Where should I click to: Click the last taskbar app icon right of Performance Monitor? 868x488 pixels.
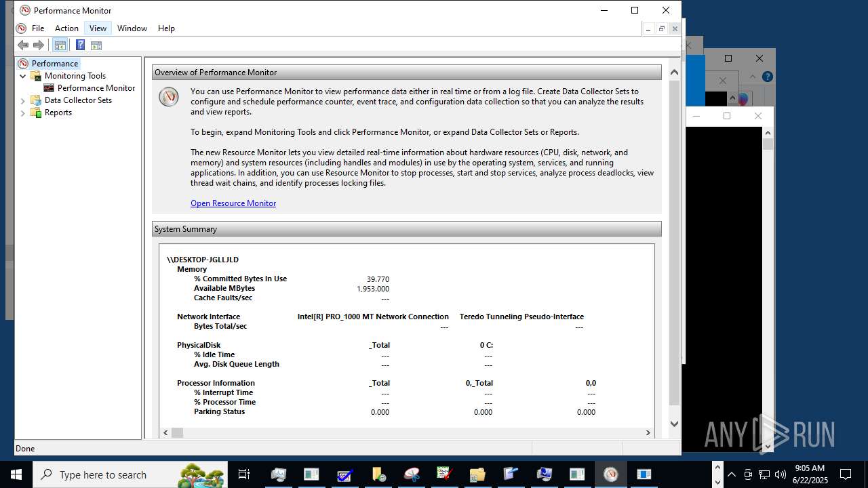644,474
